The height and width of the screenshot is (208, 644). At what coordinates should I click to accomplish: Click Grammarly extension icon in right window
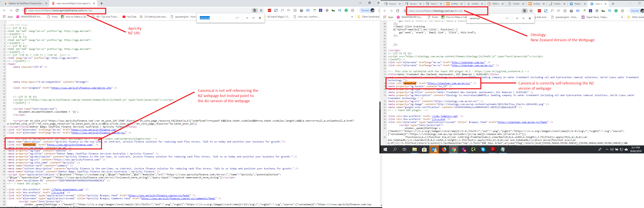point(616,11)
